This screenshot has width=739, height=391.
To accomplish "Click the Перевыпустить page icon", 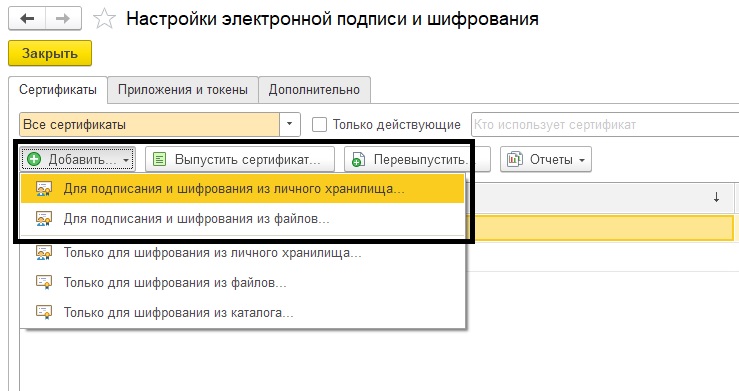I will click(358, 159).
